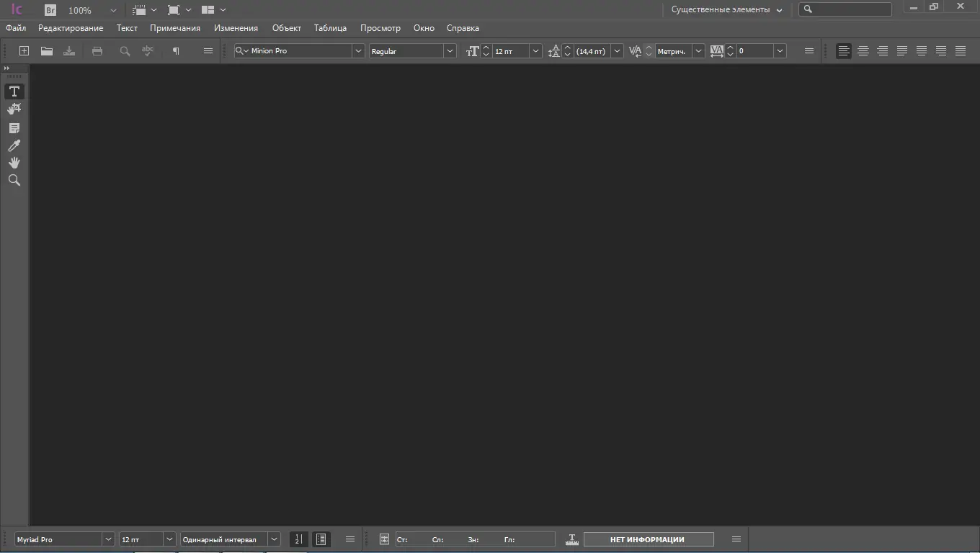Screen dimensions: 980x553
Task: Select the Eyedropper tool
Action: click(14, 145)
